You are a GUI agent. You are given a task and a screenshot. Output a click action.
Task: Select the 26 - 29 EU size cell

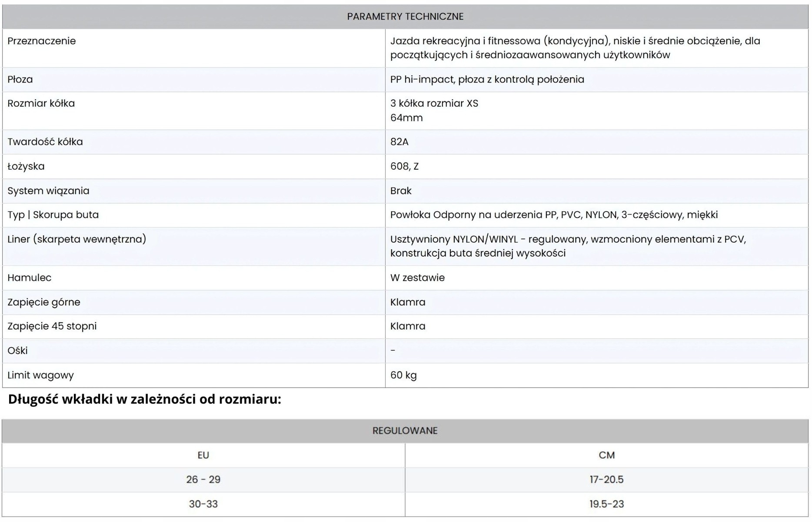[203, 479]
